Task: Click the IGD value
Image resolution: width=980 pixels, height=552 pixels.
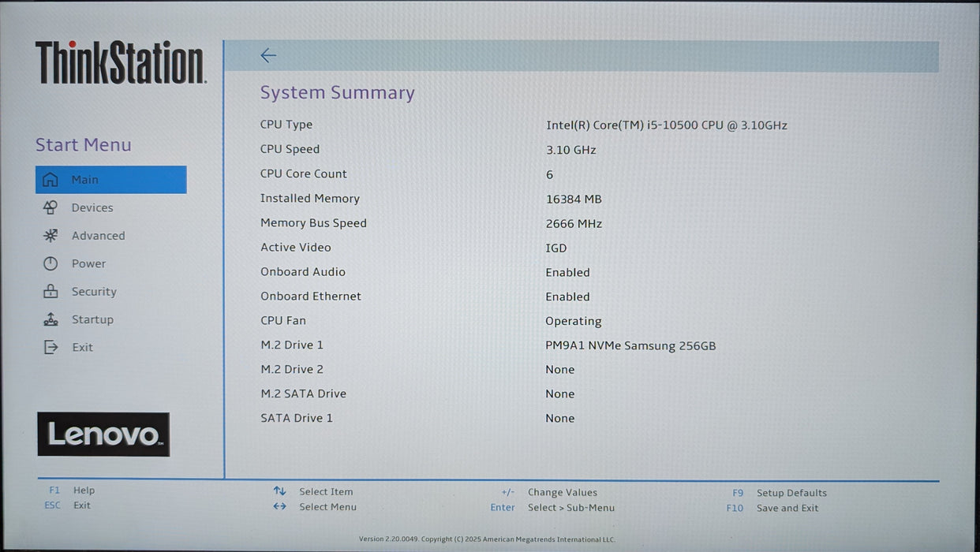Action: pyautogui.click(x=556, y=248)
